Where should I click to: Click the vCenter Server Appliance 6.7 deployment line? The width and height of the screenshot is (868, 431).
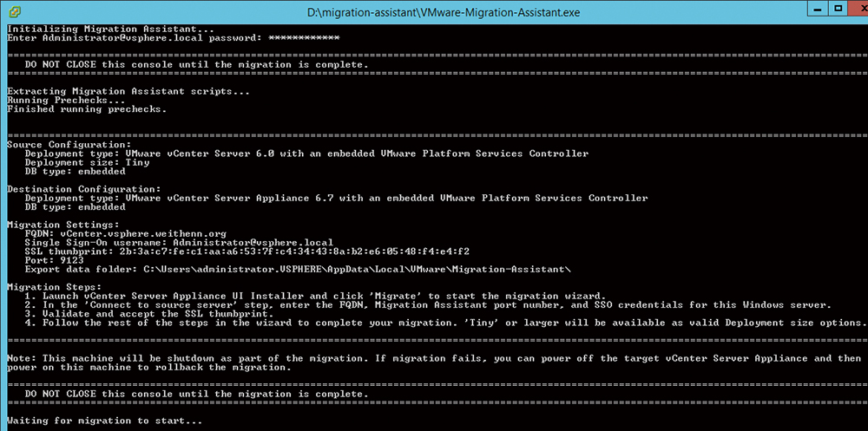click(336, 198)
